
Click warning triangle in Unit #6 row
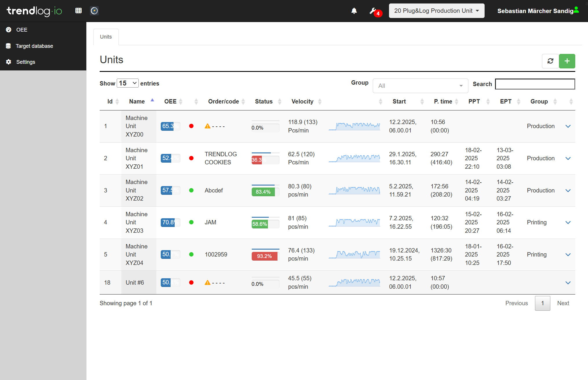(207, 283)
